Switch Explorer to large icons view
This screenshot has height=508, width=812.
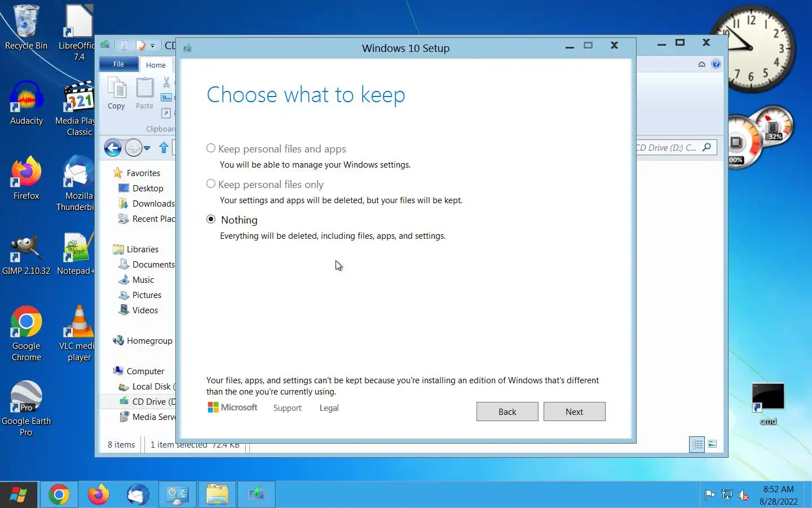pos(712,444)
